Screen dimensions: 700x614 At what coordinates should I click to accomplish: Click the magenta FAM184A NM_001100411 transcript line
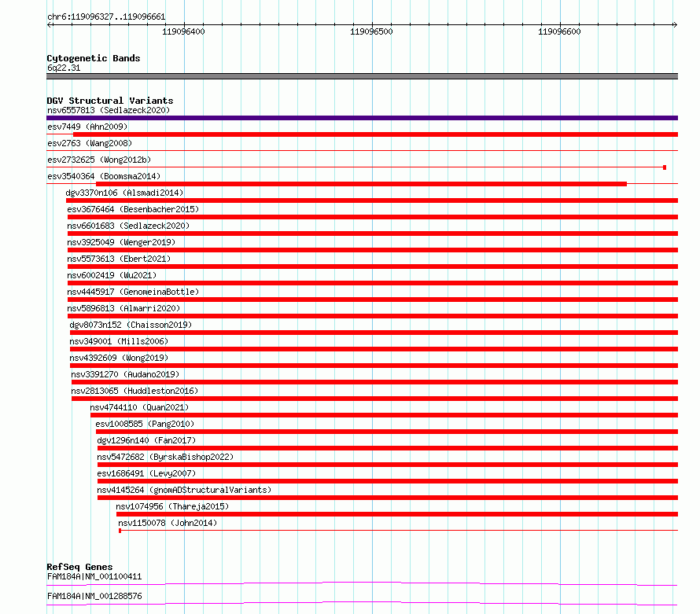click(x=362, y=583)
